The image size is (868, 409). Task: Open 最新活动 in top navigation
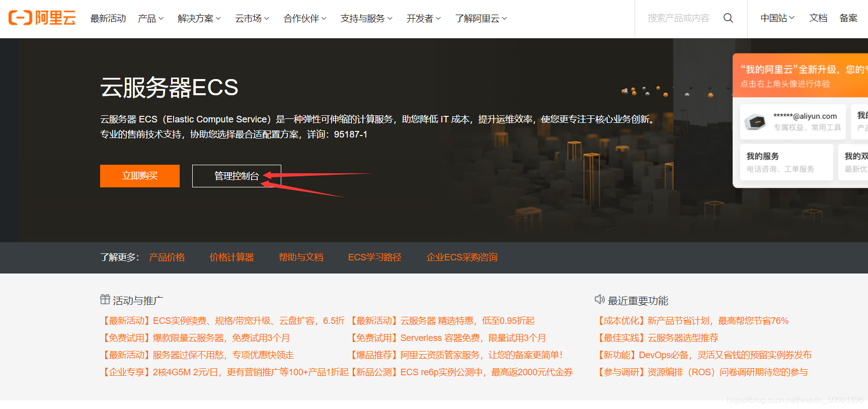(108, 19)
